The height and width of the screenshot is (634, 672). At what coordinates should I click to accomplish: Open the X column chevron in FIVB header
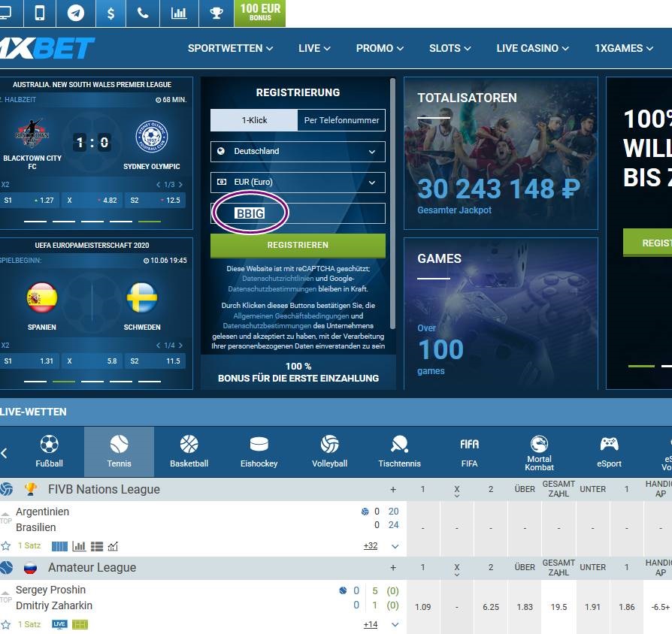pos(457,496)
